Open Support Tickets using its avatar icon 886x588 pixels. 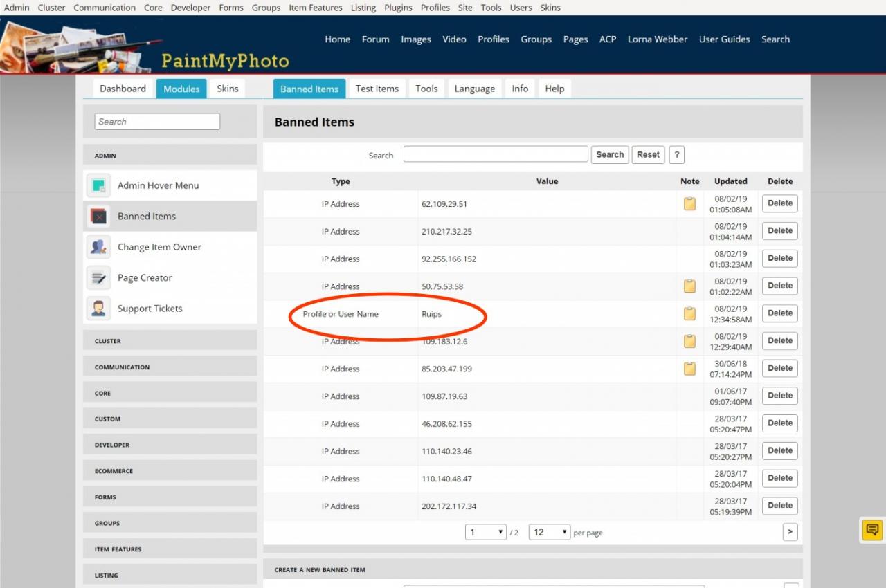98,309
